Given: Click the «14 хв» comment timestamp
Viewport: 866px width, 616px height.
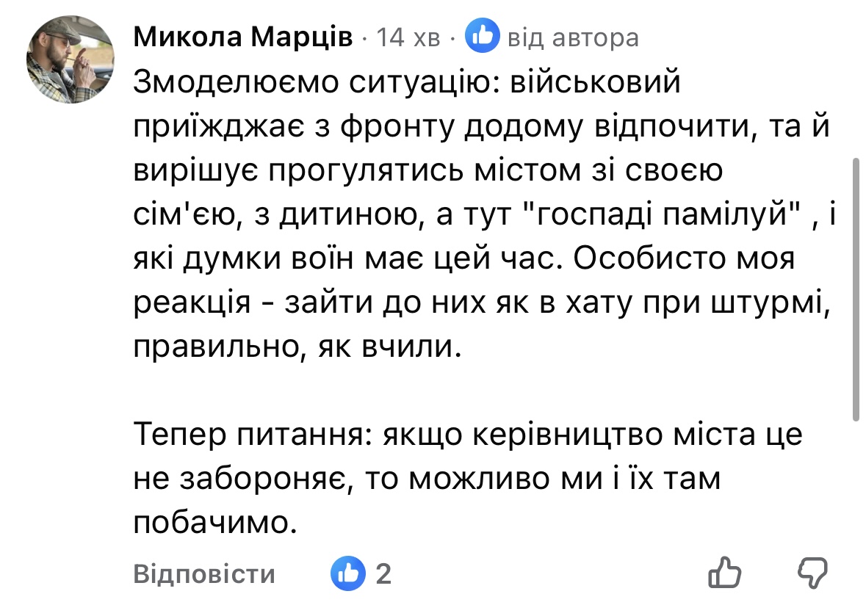Looking at the screenshot, I should tap(408, 37).
